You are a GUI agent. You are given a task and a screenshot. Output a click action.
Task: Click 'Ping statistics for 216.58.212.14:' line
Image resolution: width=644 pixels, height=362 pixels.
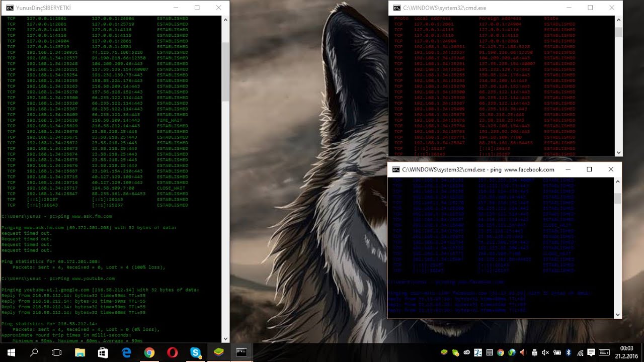49,324
